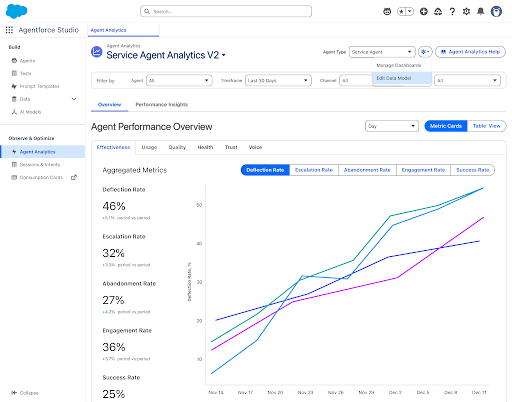The height and width of the screenshot is (402, 512).
Task: Select the Quality tab
Action: pos(177,147)
